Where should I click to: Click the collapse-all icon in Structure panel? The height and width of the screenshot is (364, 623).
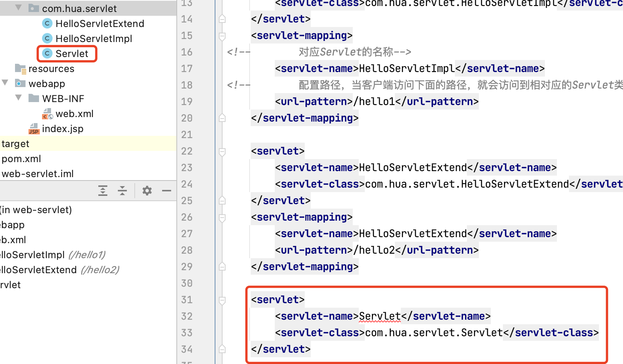[122, 191]
